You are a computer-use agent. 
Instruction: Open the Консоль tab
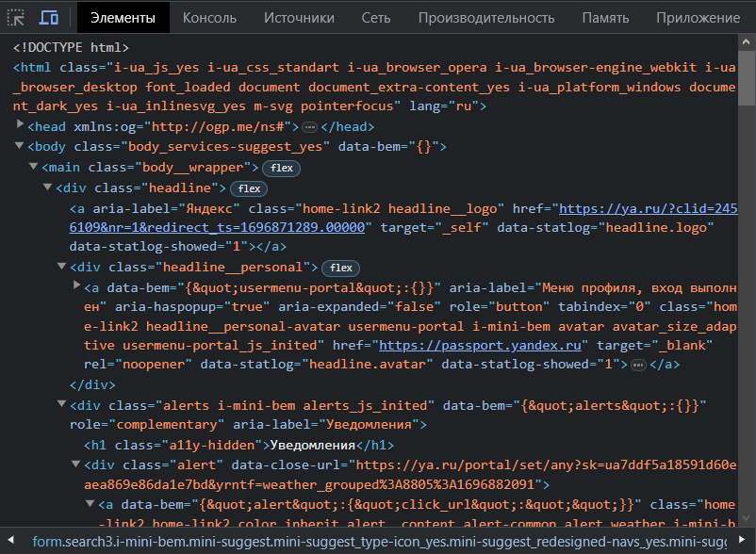pos(209,18)
